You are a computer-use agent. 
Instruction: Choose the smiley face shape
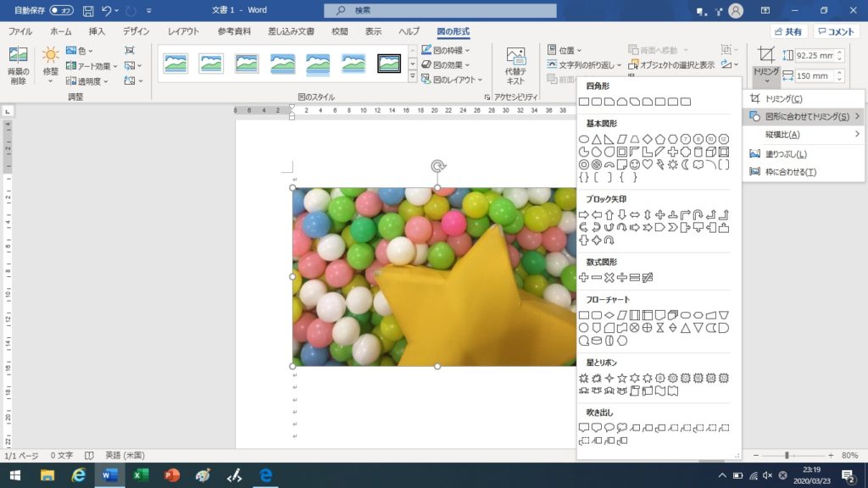pos(634,164)
